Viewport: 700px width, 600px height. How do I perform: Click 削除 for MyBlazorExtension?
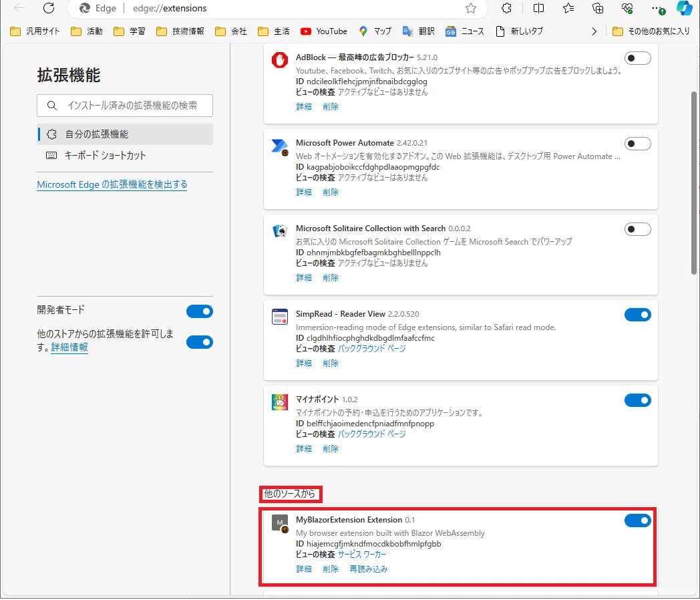click(x=331, y=569)
